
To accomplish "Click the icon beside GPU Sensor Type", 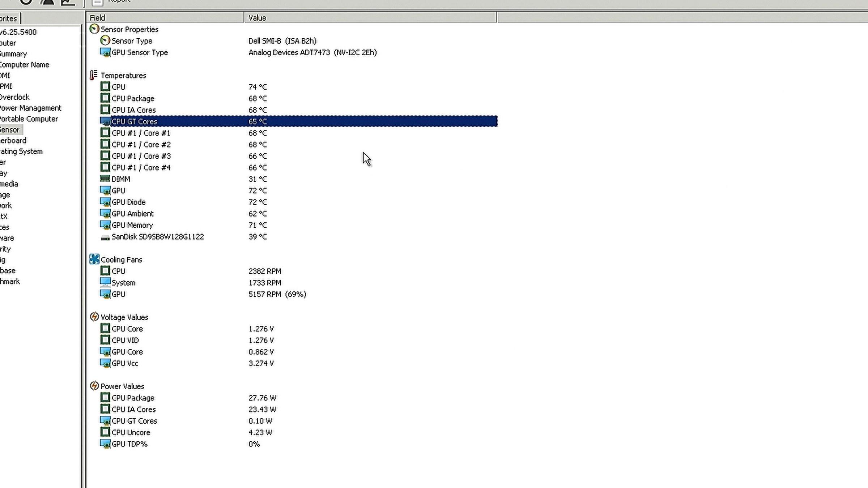I will 105,52.
